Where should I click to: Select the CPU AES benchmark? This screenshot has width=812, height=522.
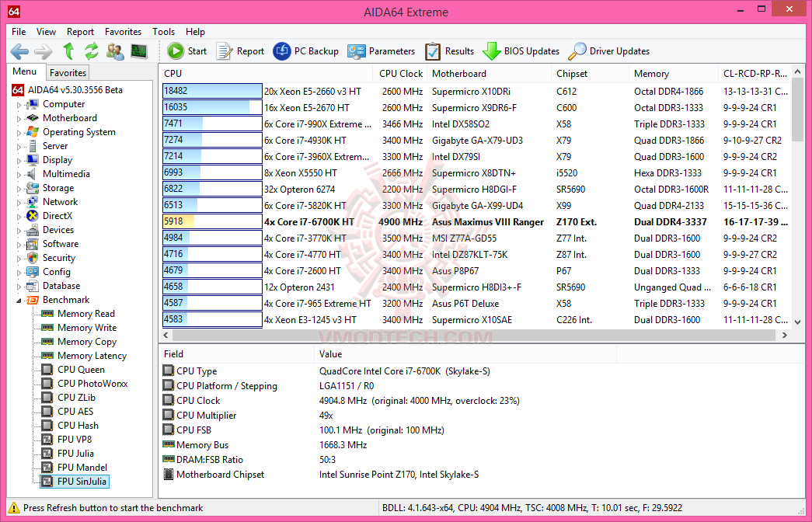tap(75, 412)
